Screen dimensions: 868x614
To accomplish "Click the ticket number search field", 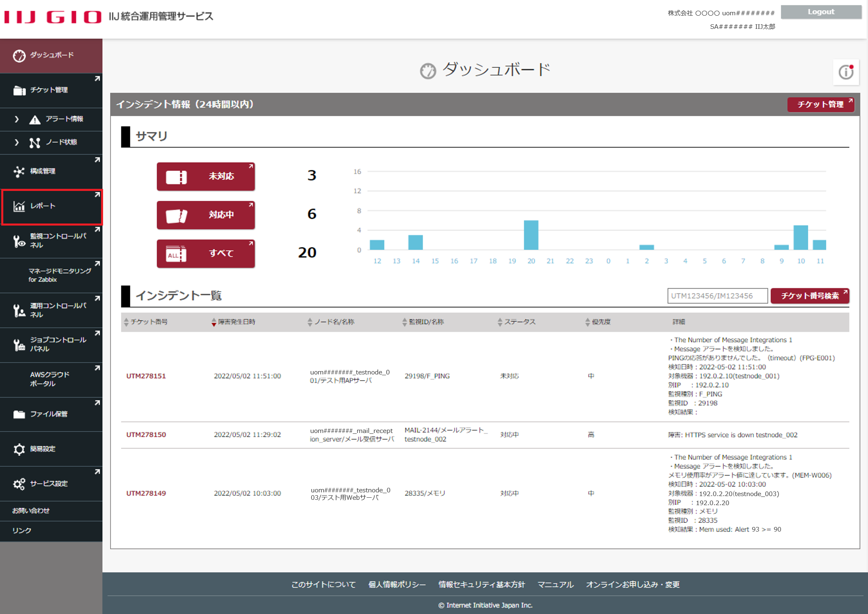I will tap(717, 296).
